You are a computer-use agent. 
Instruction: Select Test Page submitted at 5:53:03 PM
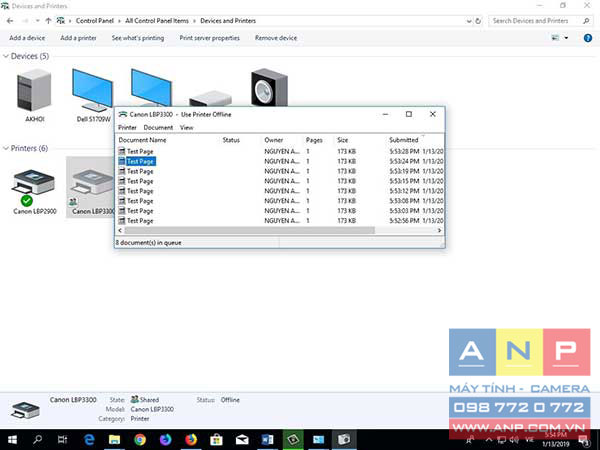[x=280, y=211]
